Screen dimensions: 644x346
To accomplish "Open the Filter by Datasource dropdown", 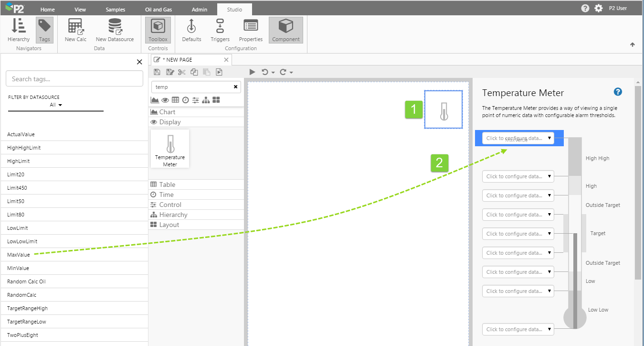I will [x=56, y=105].
